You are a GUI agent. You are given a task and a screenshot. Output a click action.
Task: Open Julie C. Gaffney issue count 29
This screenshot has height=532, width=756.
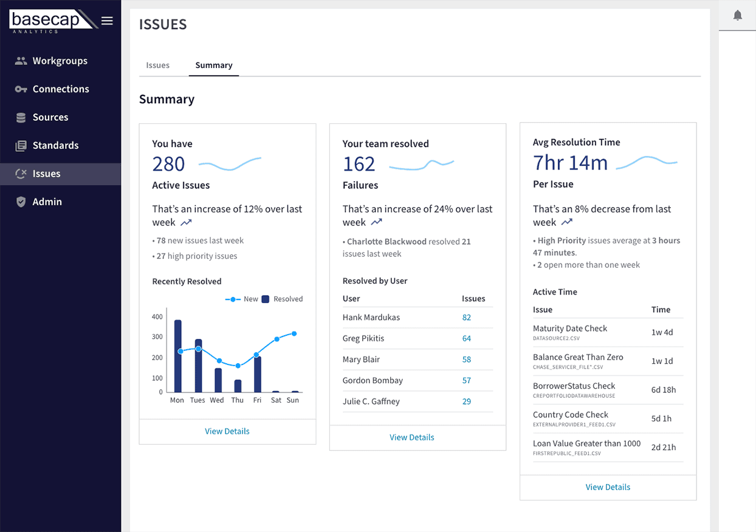[x=467, y=401]
